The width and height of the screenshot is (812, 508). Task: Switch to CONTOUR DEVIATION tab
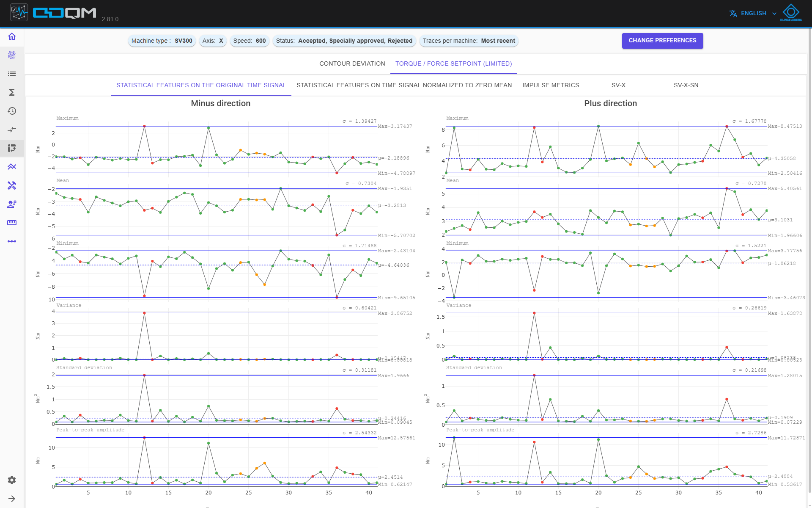coord(352,63)
